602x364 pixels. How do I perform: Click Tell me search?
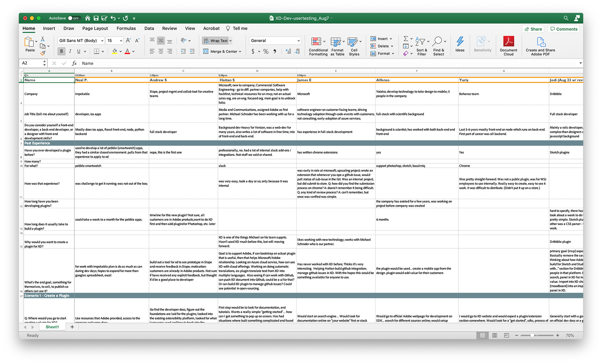237,28
